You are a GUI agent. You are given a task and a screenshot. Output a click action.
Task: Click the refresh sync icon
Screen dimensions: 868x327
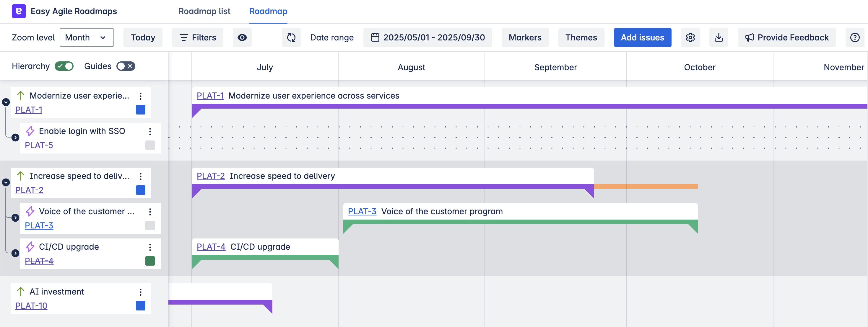(x=291, y=37)
